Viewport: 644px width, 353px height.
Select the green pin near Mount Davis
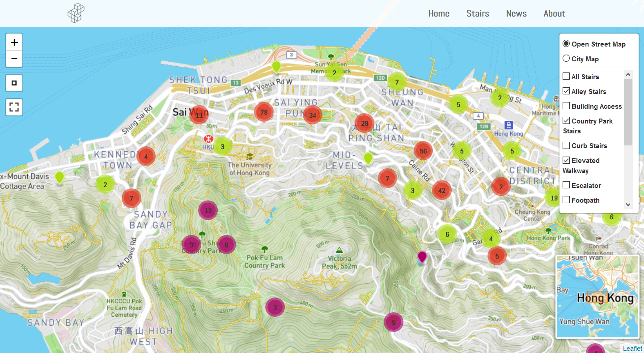click(x=59, y=177)
